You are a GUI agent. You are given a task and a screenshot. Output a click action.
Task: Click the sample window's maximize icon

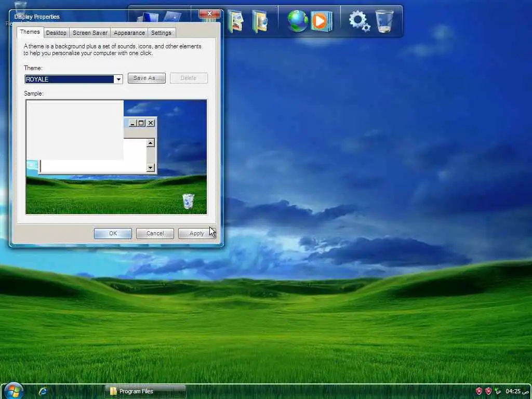[141, 123]
